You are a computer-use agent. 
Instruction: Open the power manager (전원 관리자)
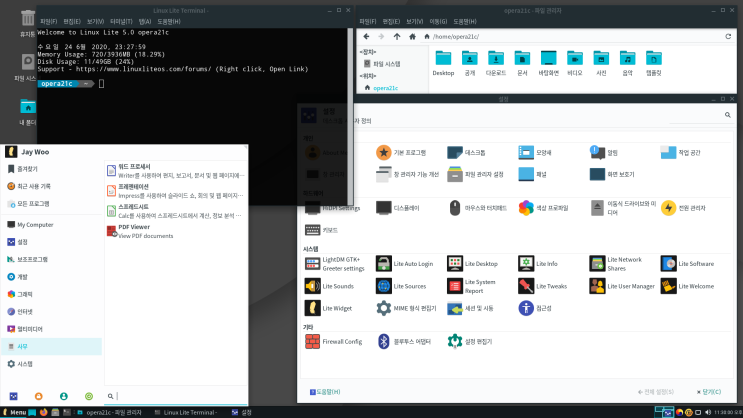point(683,208)
